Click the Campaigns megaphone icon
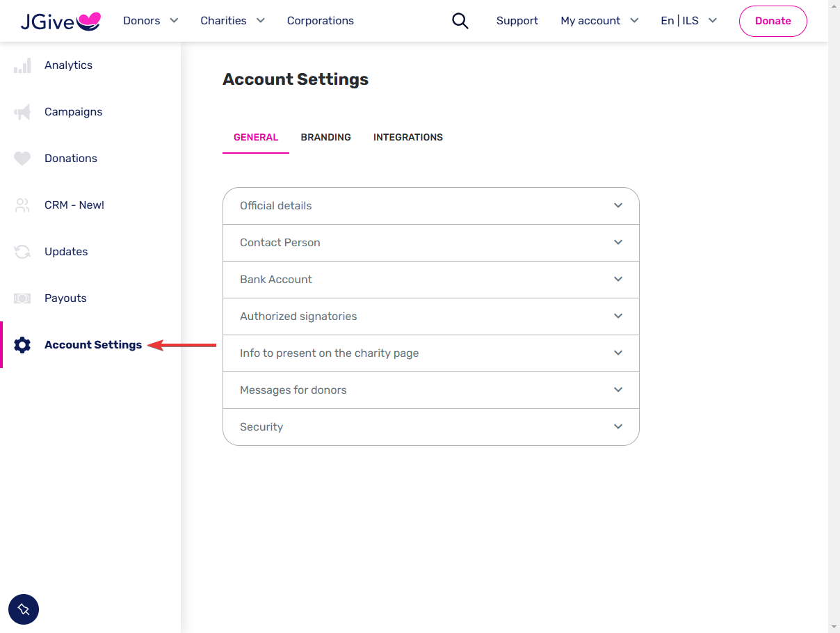 [x=22, y=112]
